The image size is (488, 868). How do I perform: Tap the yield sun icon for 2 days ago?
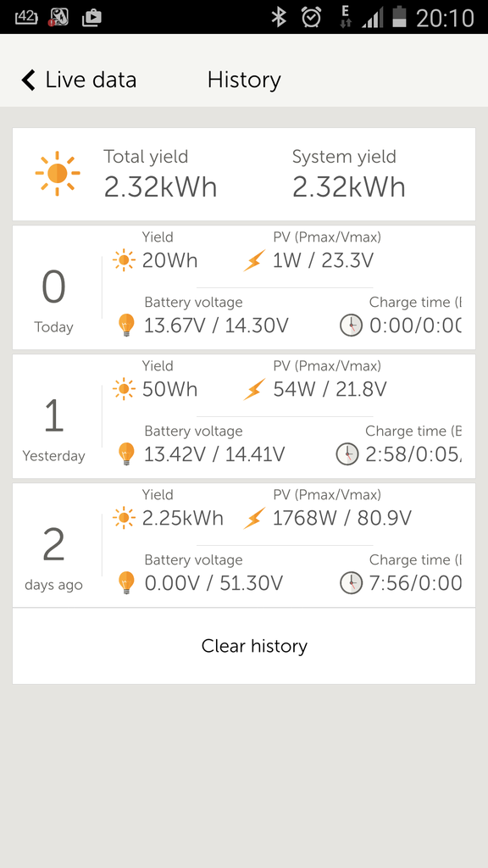[124, 518]
